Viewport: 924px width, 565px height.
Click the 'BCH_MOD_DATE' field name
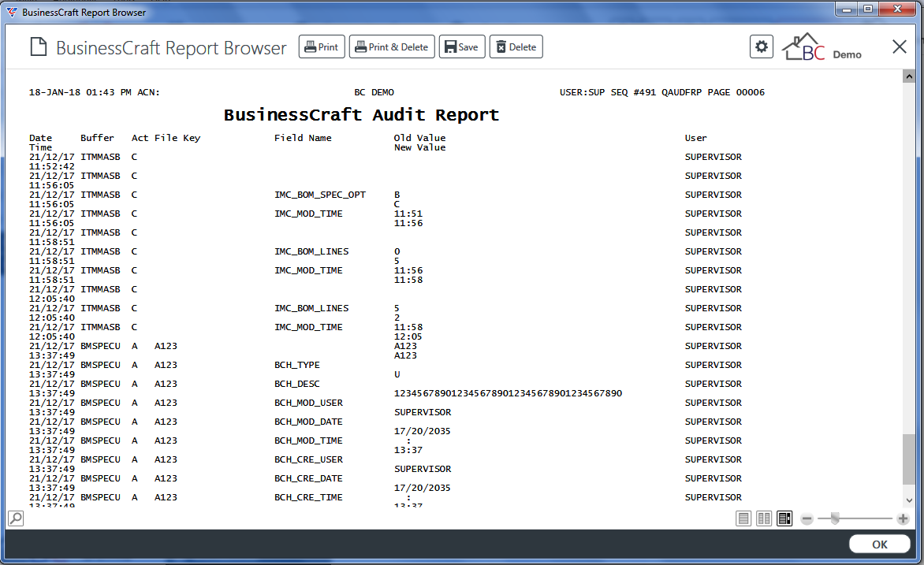click(x=308, y=422)
